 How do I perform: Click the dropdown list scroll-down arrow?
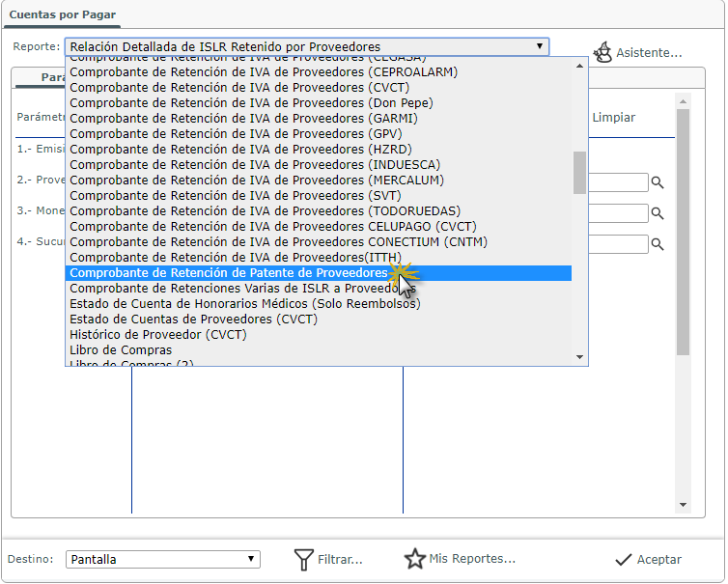click(x=579, y=357)
